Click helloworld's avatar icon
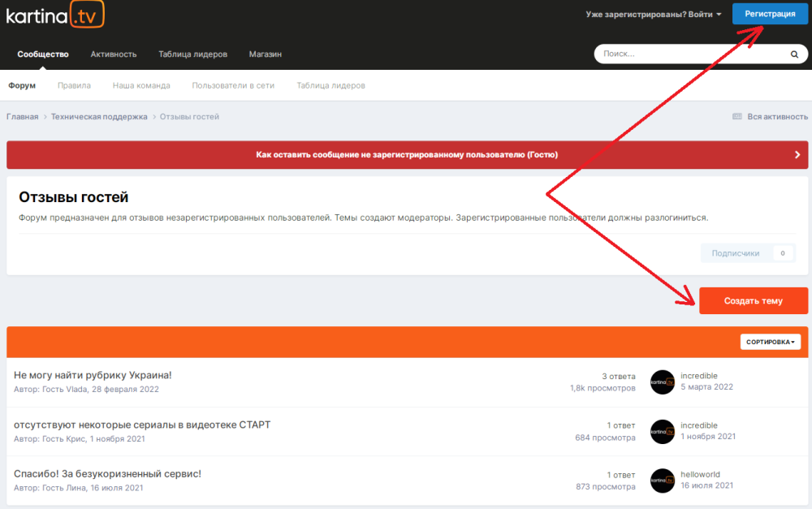The image size is (812, 509). [663, 481]
